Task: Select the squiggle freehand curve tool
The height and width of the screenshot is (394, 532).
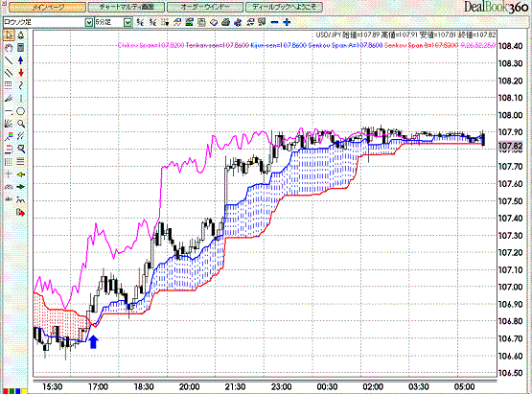Action: click(x=21, y=85)
